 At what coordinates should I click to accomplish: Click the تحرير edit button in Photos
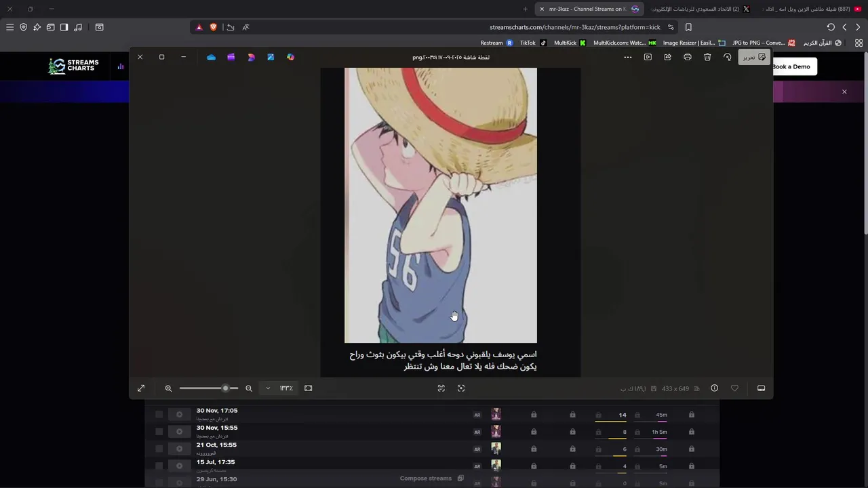(754, 57)
